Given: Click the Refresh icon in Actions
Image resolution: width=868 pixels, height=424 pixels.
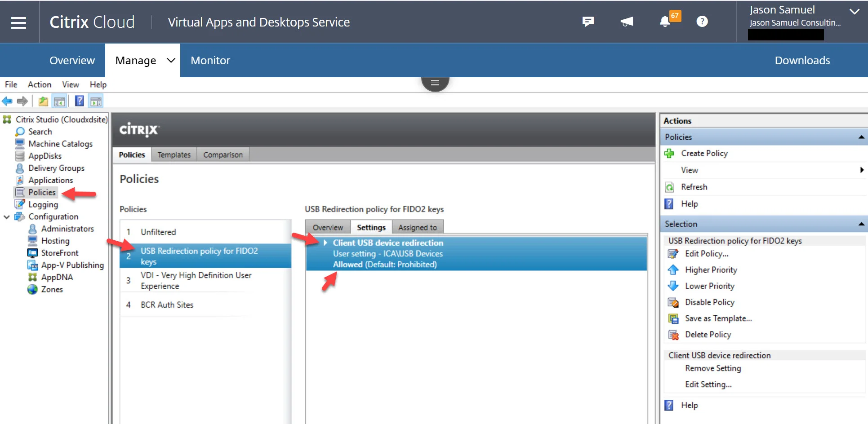Looking at the screenshot, I should [x=669, y=187].
